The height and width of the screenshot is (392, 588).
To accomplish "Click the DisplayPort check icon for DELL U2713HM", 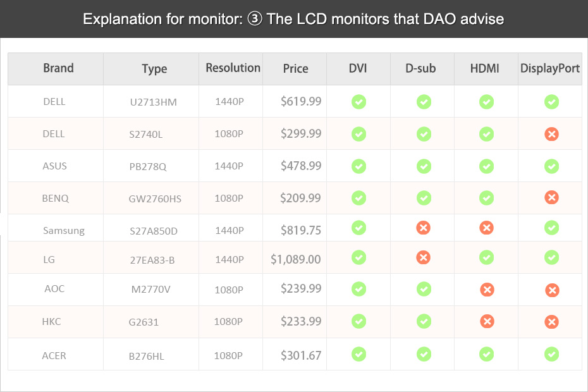I will click(551, 102).
